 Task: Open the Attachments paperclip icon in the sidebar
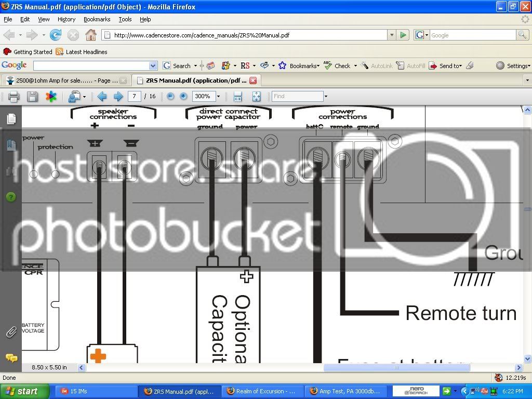coord(11,332)
